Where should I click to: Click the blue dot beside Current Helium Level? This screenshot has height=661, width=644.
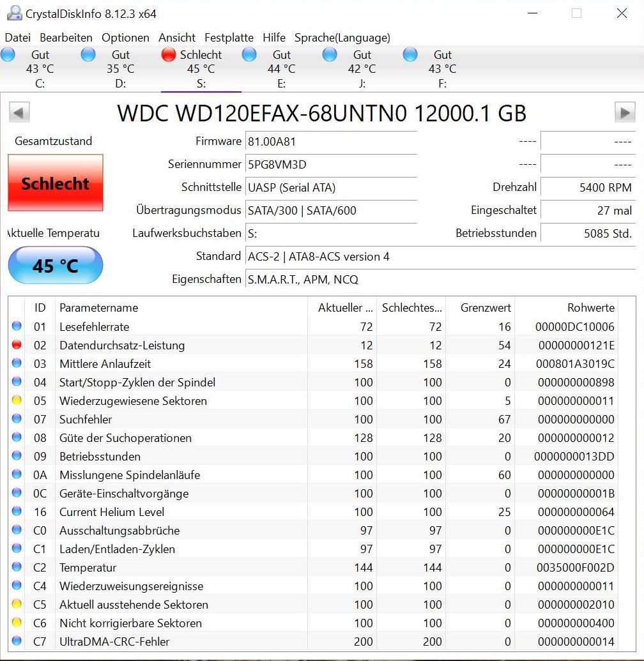[x=17, y=512]
